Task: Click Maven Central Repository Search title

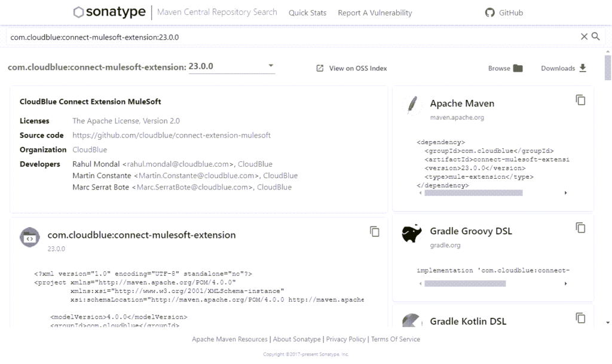Action: click(217, 12)
